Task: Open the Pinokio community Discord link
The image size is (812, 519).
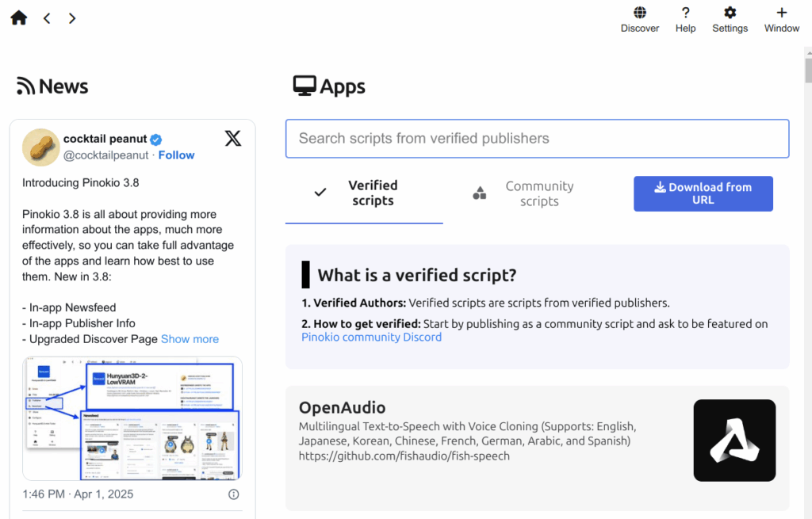Action: coord(371,338)
